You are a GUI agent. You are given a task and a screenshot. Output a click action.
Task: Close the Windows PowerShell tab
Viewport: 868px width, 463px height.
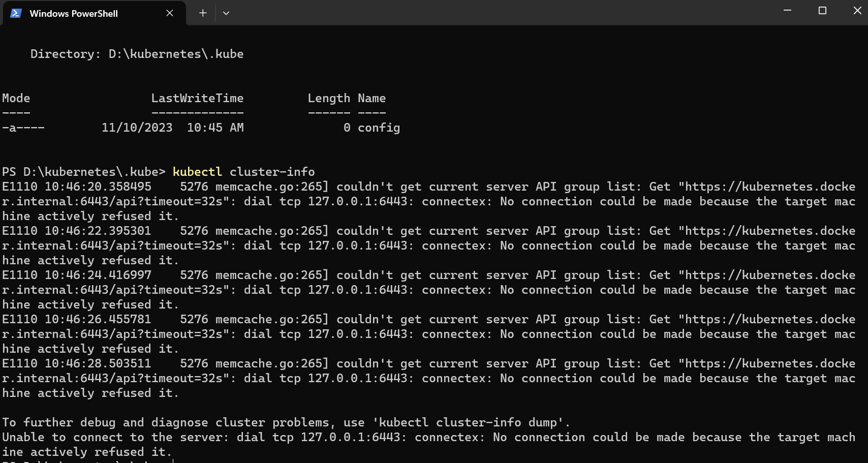[x=169, y=13]
